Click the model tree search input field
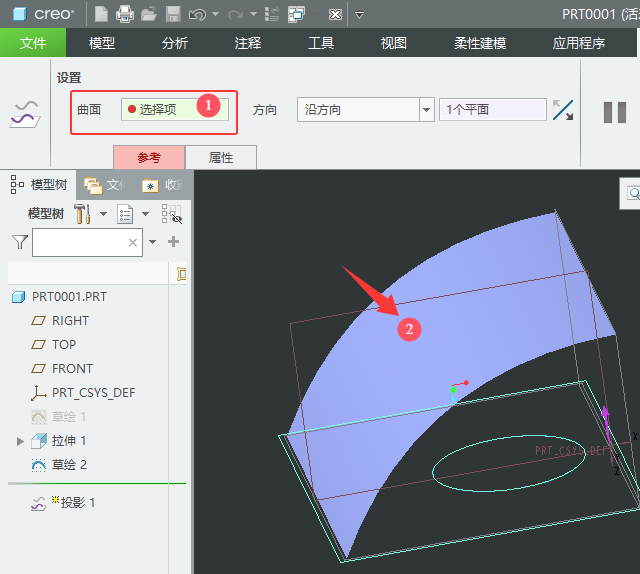Screen dimensions: 640x574 tap(87, 243)
